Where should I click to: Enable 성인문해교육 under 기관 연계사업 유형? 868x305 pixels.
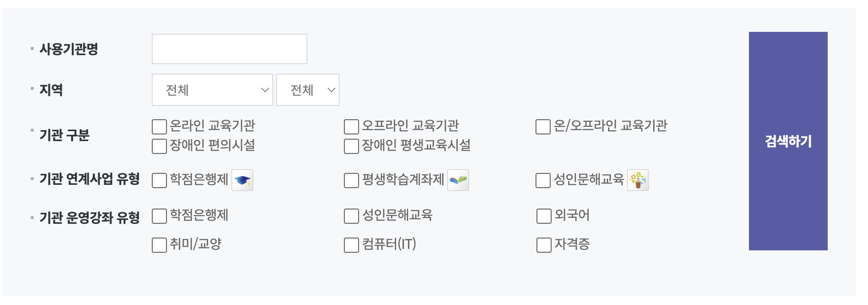tap(542, 180)
